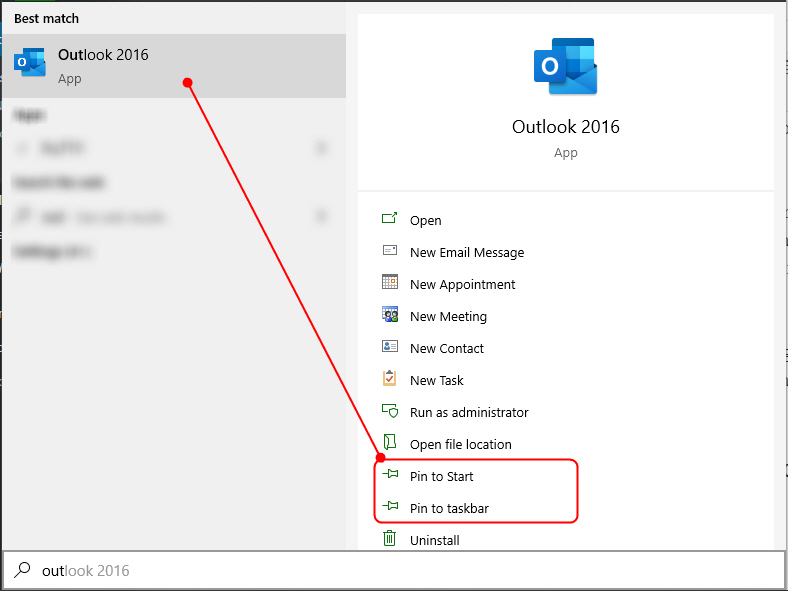The height and width of the screenshot is (591, 788).
Task: Click the New Meeting people icon
Action: (x=389, y=314)
